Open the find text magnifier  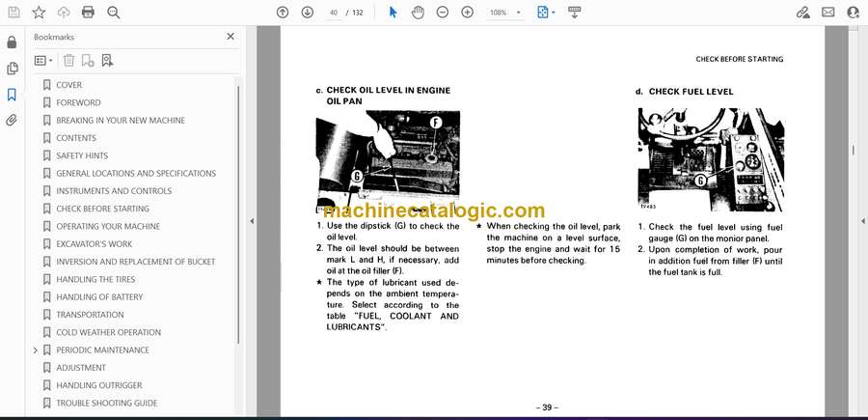[x=114, y=13]
